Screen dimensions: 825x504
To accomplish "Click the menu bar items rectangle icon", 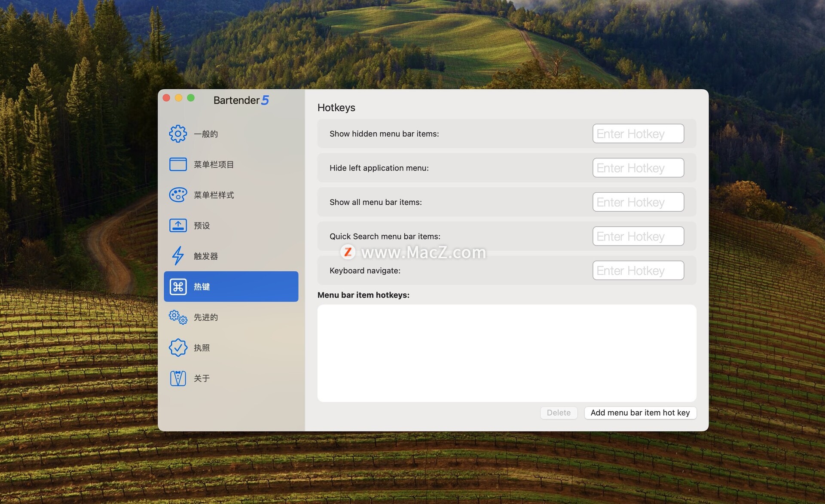I will (x=178, y=164).
